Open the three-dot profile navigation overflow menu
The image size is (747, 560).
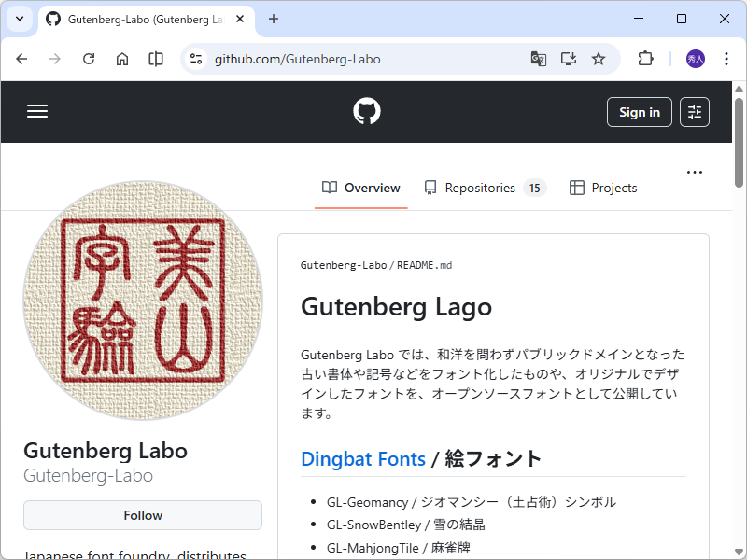click(695, 172)
